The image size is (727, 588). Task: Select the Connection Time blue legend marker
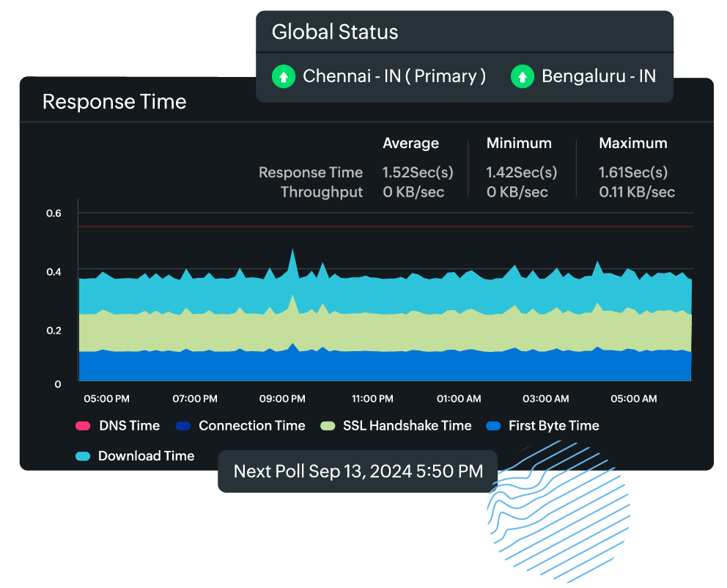pyautogui.click(x=184, y=425)
